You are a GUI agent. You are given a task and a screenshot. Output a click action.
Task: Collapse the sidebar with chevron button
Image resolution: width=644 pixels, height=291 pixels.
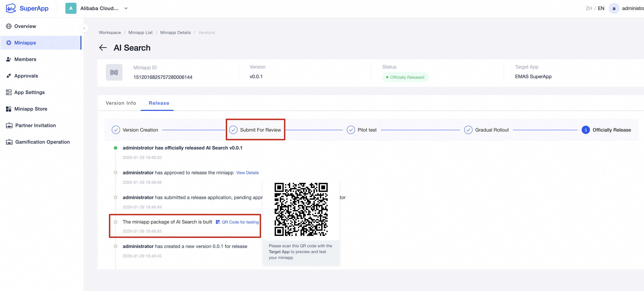coord(84,28)
